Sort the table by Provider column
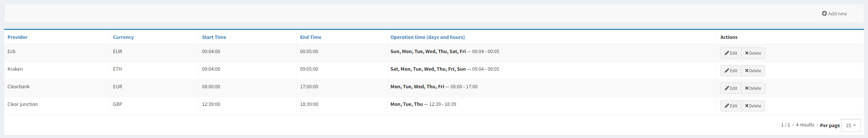Viewport: 868px width, 138px height. coord(18,37)
